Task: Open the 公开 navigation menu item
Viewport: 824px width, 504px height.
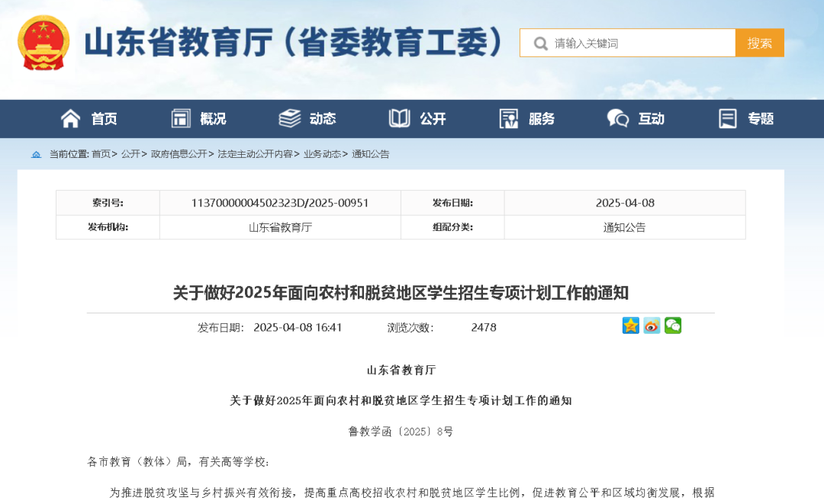Action: pyautogui.click(x=433, y=119)
